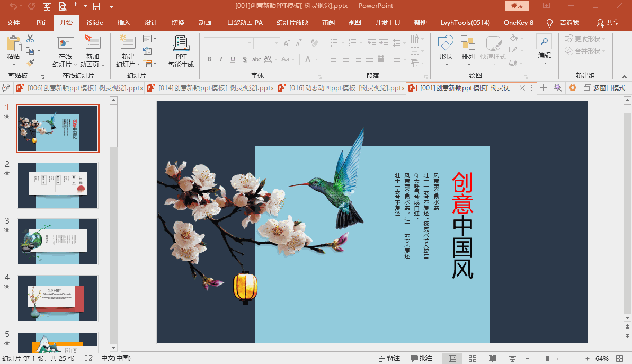
Task: Click the 登录 login button
Action: tap(517, 6)
